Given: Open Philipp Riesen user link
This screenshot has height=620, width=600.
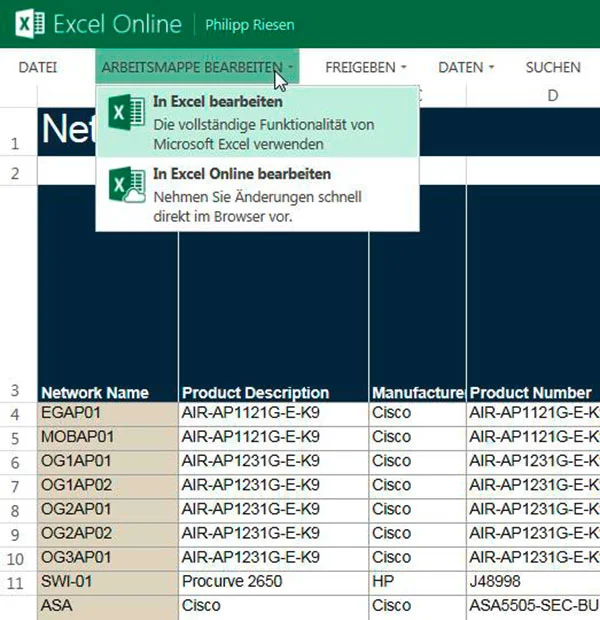Looking at the screenshot, I should point(250,25).
